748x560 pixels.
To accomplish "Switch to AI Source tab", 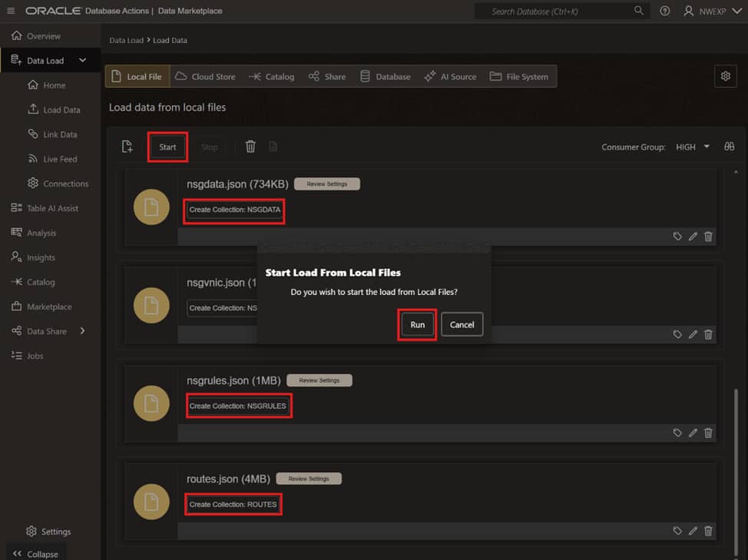I will pyautogui.click(x=450, y=76).
